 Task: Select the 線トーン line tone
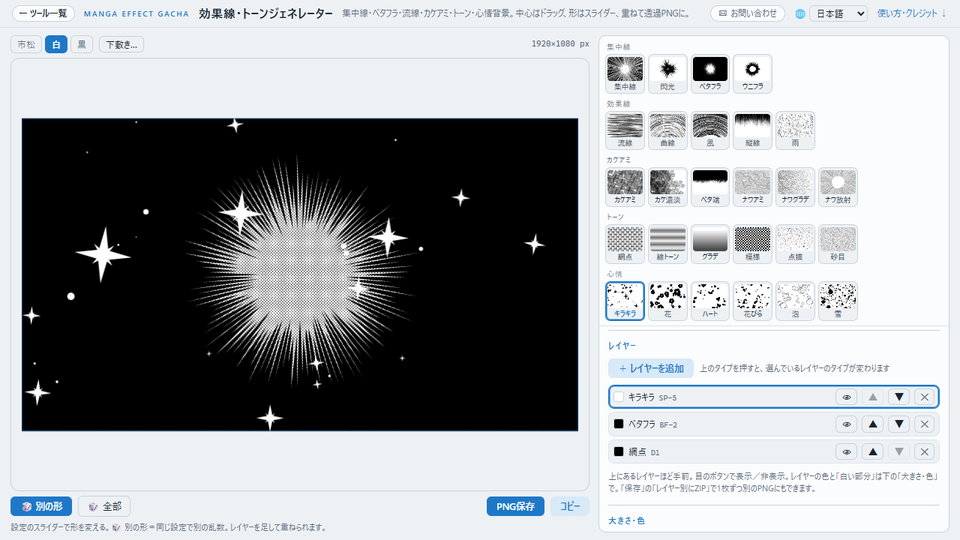pos(667,244)
